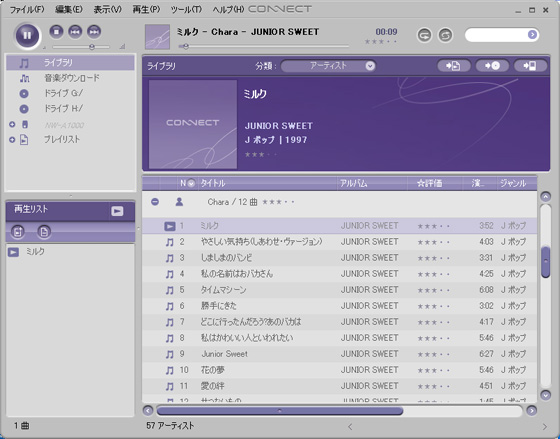Viewport: 560px width, 439px height.
Task: Stop playback with the stop button
Action: tap(56, 31)
